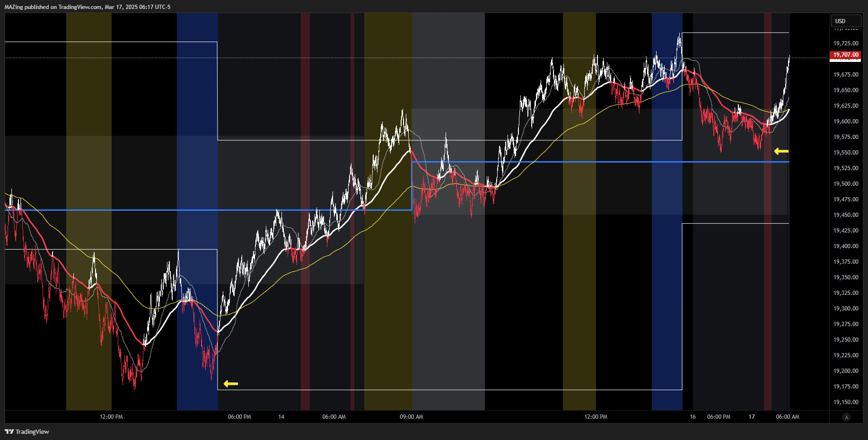
Task: Click the date label 16 on time axis
Action: coord(693,417)
